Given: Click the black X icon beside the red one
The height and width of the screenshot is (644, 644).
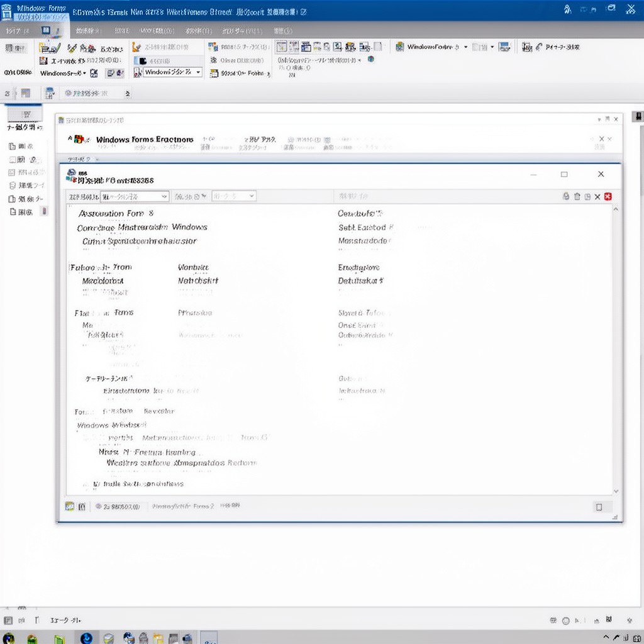Looking at the screenshot, I should click(x=597, y=197).
